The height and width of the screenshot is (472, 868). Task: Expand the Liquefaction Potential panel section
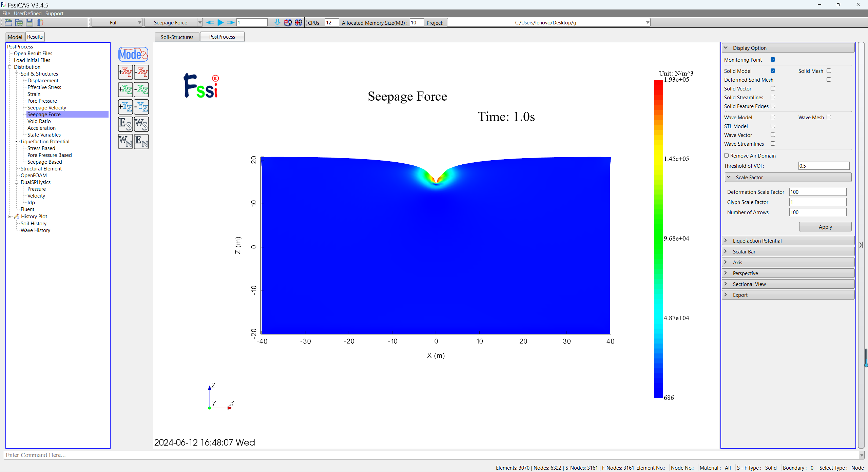(x=788, y=241)
